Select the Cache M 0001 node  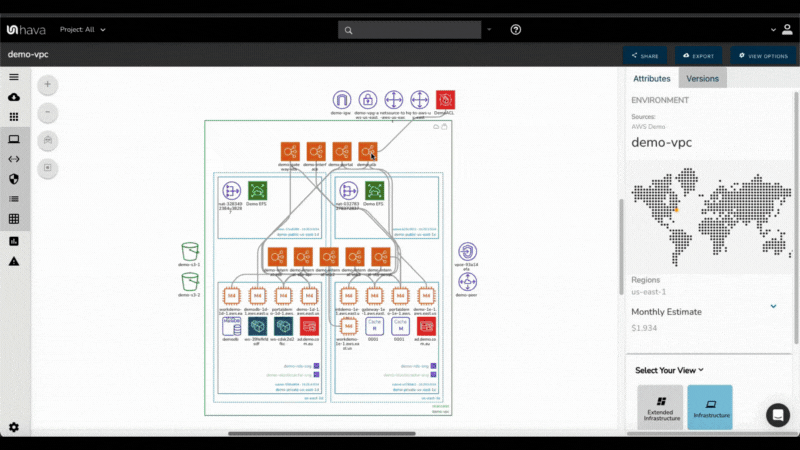(400, 327)
